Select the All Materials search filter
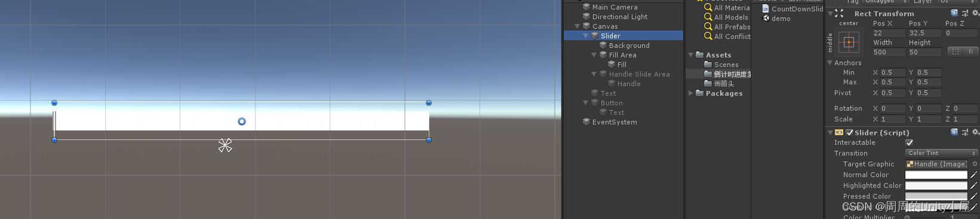 coord(727,8)
